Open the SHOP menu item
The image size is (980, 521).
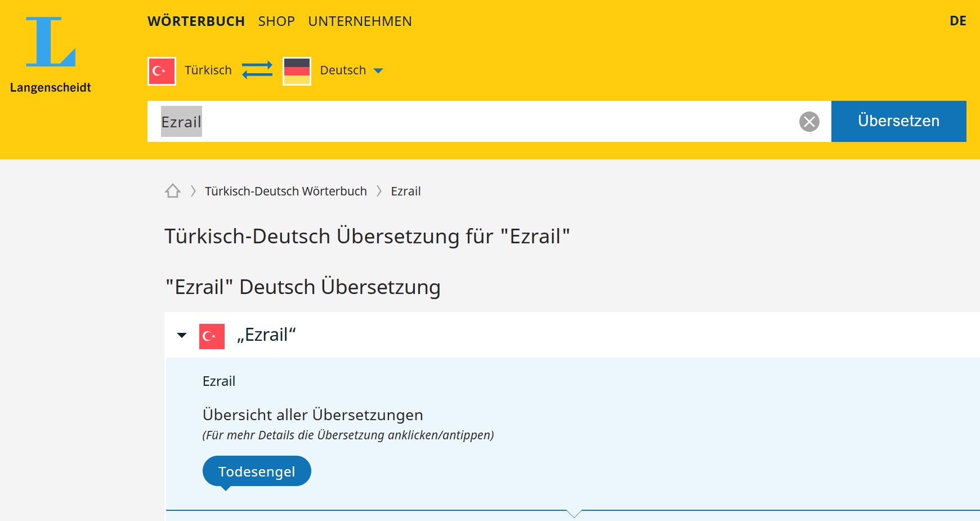pos(276,21)
